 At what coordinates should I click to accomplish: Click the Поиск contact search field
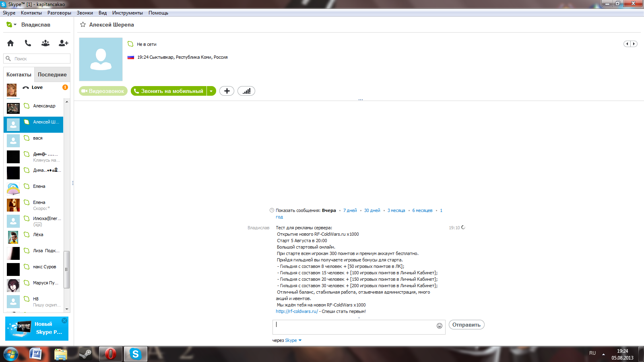37,59
